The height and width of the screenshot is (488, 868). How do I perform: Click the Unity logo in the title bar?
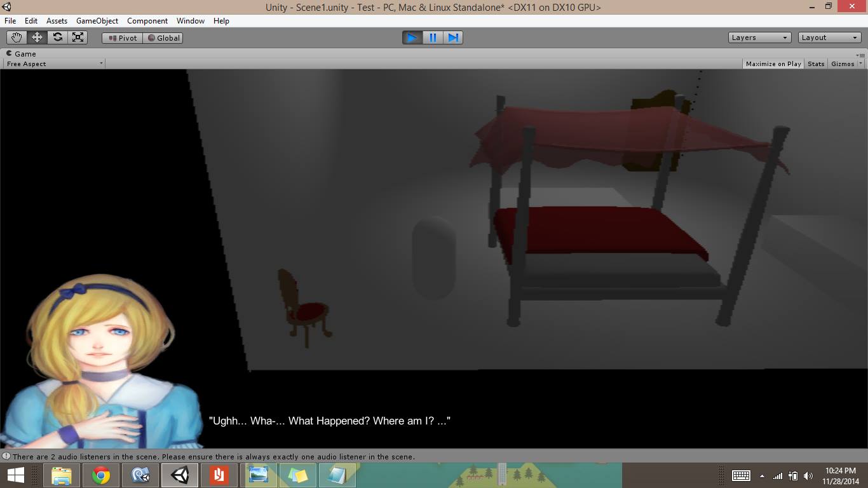click(7, 7)
